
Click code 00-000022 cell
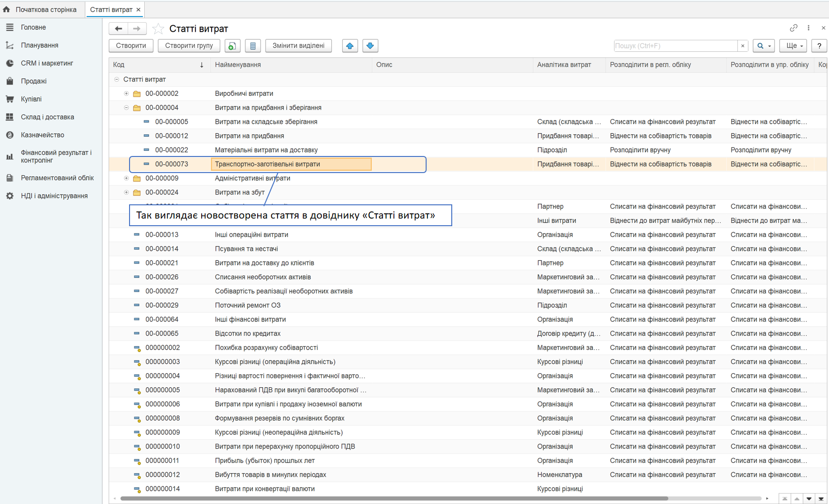172,150
